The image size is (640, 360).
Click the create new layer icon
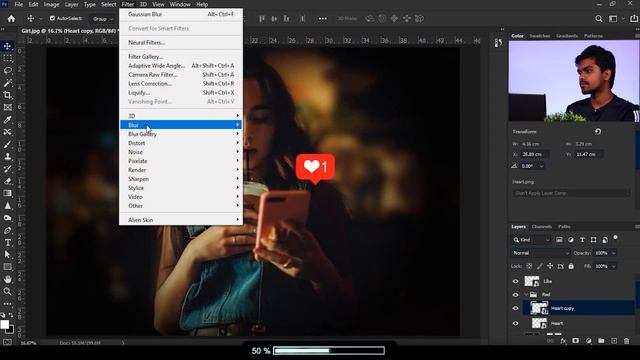coord(614,341)
